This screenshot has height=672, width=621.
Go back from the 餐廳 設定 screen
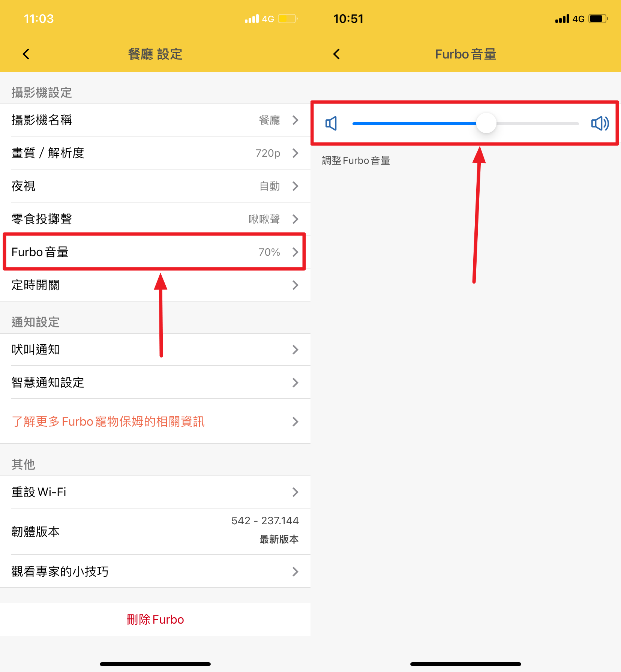coord(26,54)
